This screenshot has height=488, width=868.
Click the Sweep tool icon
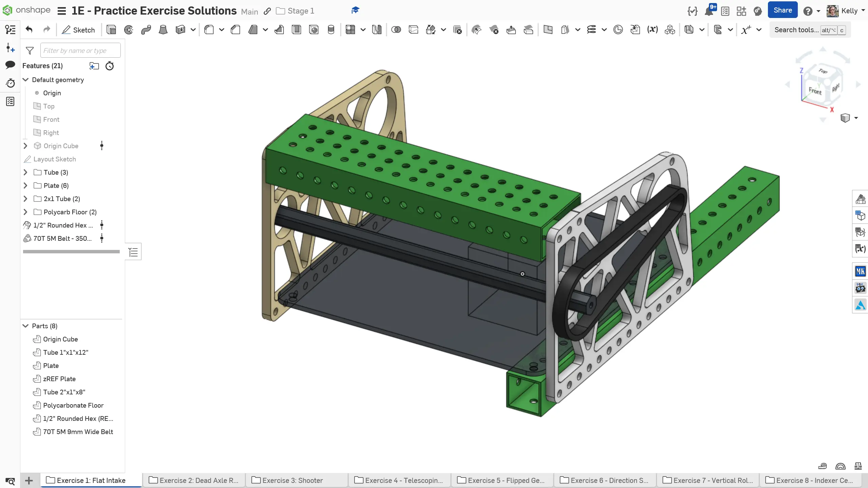pyautogui.click(x=146, y=30)
